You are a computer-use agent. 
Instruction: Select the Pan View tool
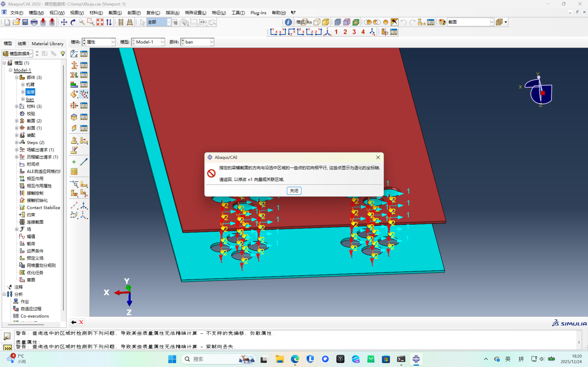click(x=64, y=22)
